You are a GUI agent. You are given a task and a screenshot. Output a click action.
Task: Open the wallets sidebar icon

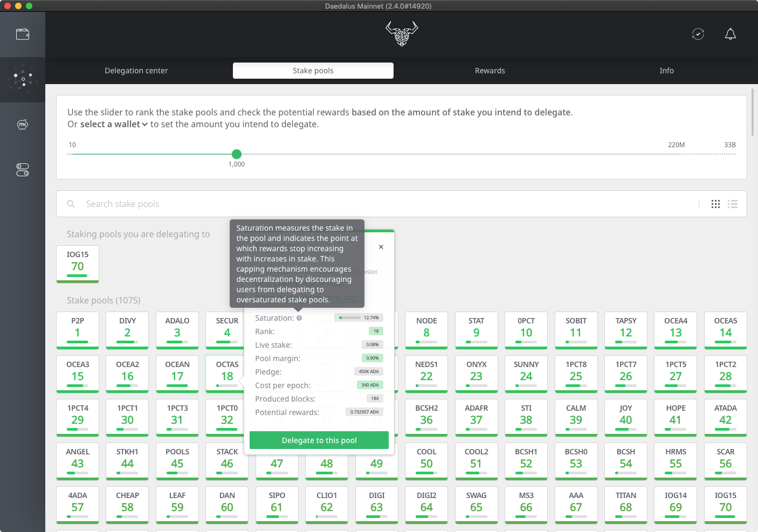23,34
